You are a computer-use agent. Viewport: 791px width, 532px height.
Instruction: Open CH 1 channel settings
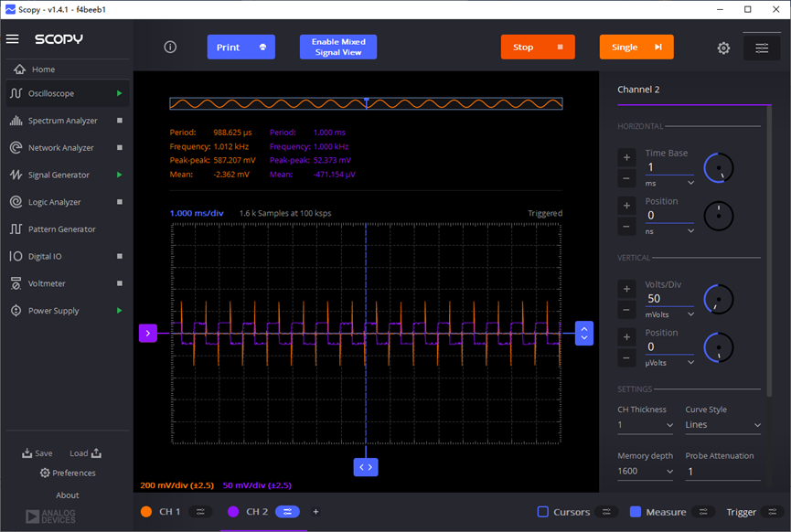tap(200, 512)
